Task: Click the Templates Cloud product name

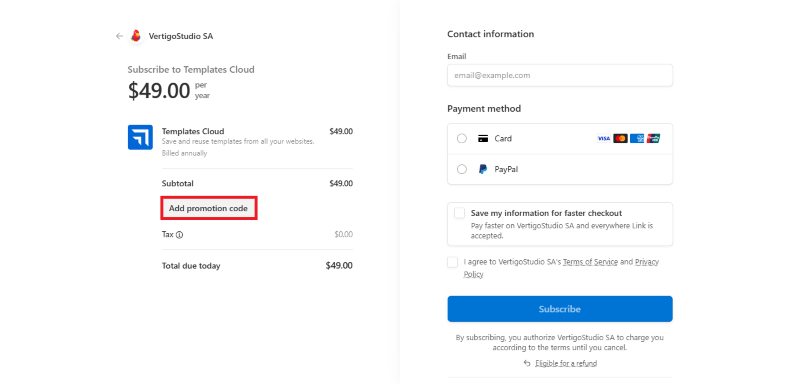Action: (193, 131)
